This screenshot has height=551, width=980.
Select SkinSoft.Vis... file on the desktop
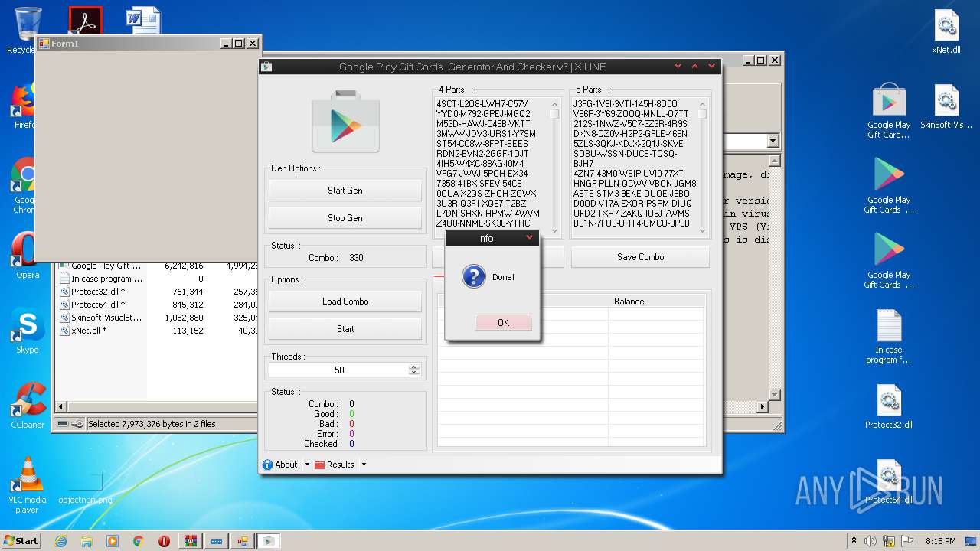tap(946, 107)
